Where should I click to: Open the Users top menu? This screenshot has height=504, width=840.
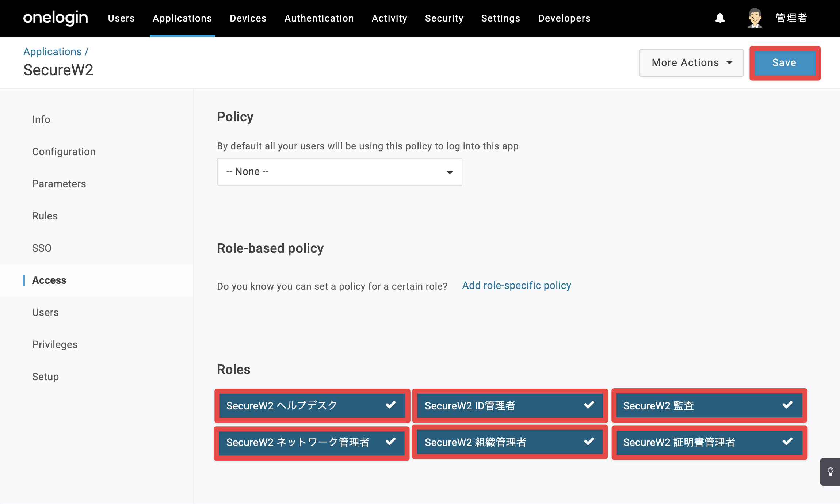click(x=121, y=18)
